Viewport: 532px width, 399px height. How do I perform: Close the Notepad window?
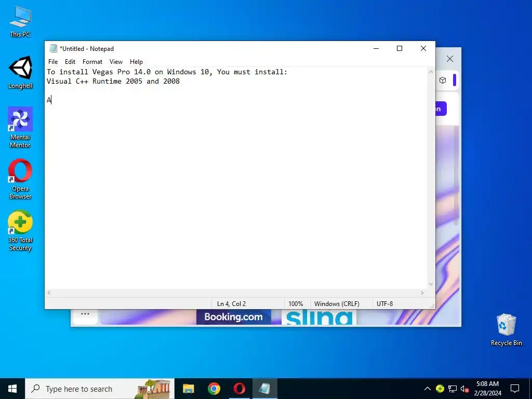[423, 48]
